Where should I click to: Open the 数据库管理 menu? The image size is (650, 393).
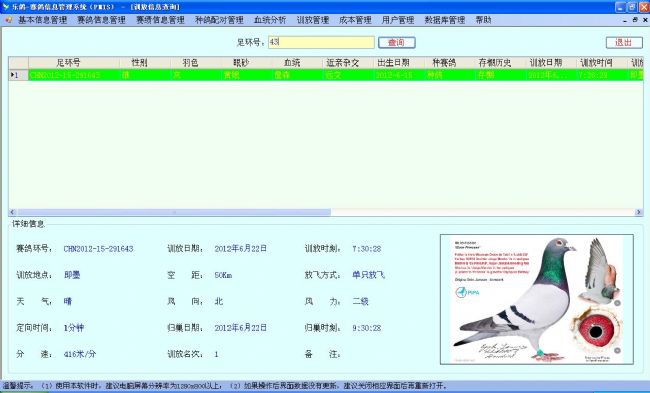click(445, 20)
